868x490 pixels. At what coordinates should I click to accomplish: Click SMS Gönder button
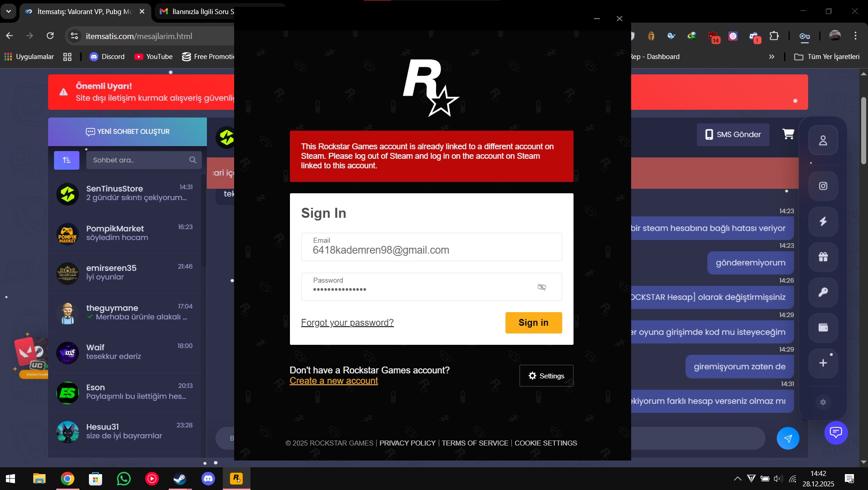(733, 135)
